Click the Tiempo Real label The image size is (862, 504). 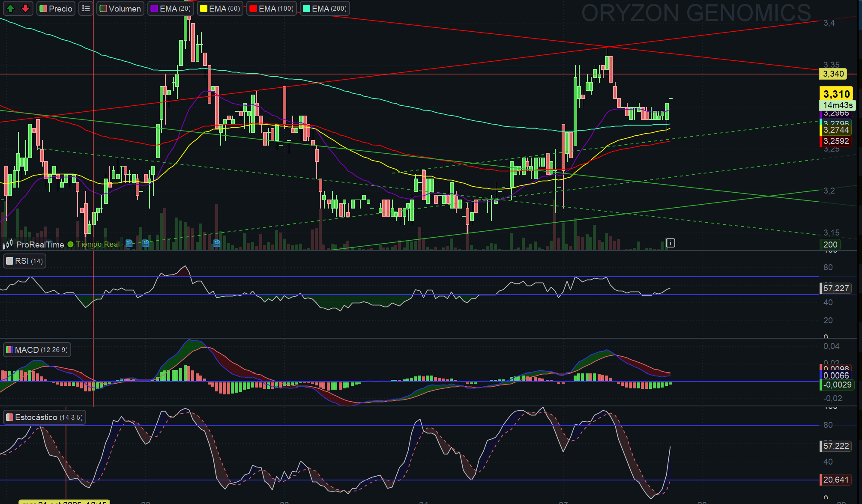(98, 245)
